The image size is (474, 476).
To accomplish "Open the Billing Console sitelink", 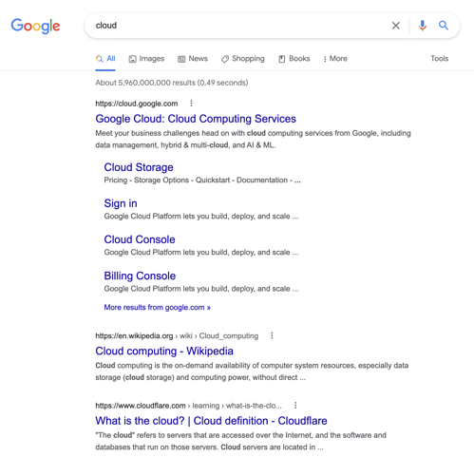I will [x=140, y=276].
